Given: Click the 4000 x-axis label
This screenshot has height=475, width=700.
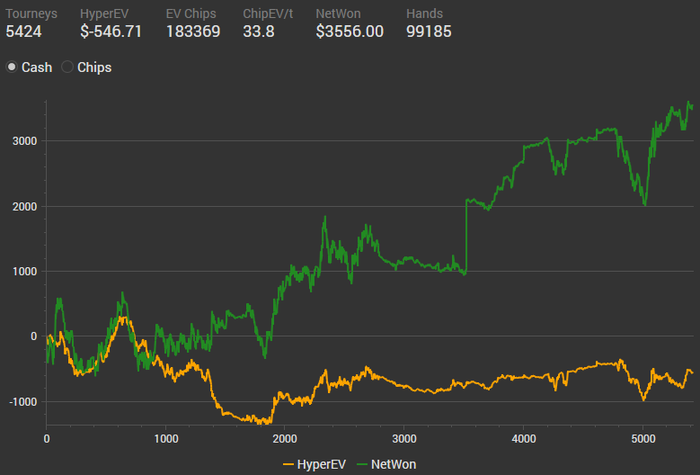Looking at the screenshot, I should [x=524, y=439].
